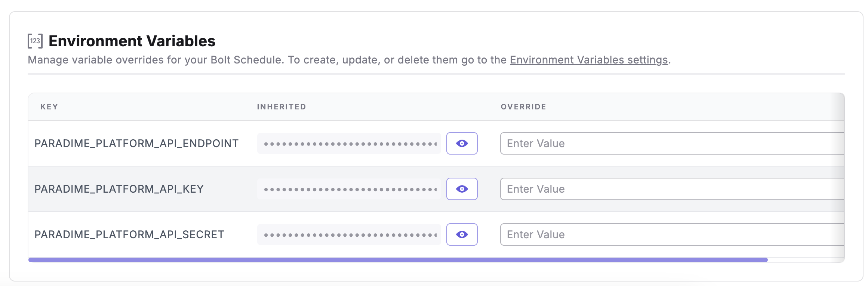
Task: Click the INHERITED column header
Action: 281,107
